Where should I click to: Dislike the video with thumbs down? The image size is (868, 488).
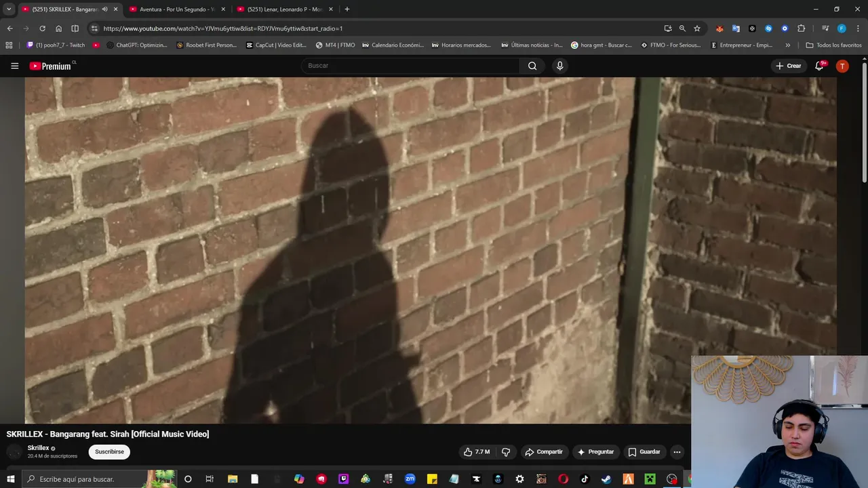point(506,452)
